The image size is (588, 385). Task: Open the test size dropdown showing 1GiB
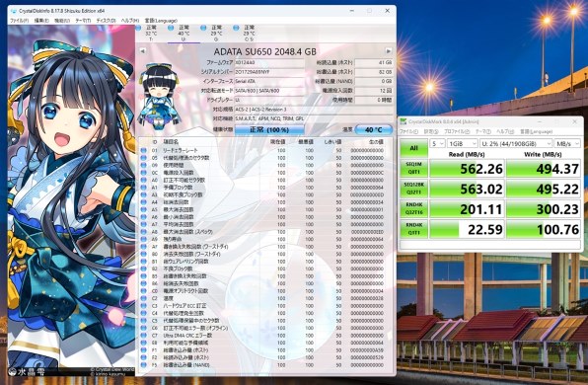[x=462, y=143]
